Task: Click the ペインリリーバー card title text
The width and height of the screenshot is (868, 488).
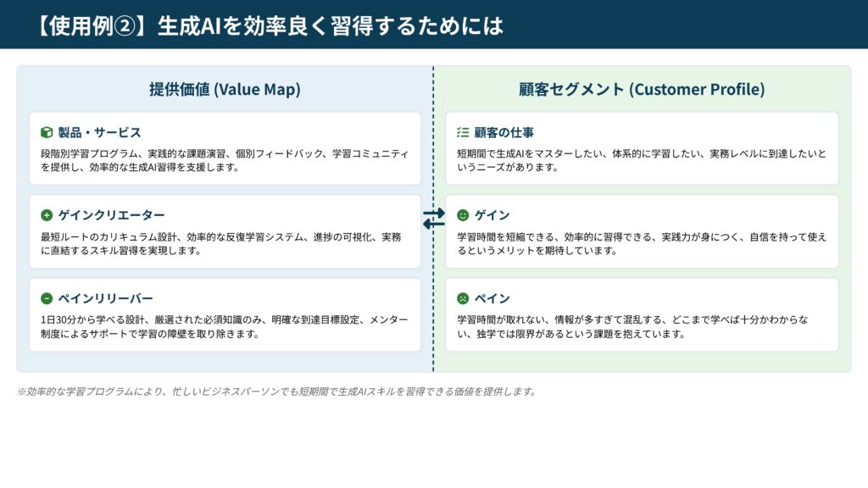Action: (105, 298)
